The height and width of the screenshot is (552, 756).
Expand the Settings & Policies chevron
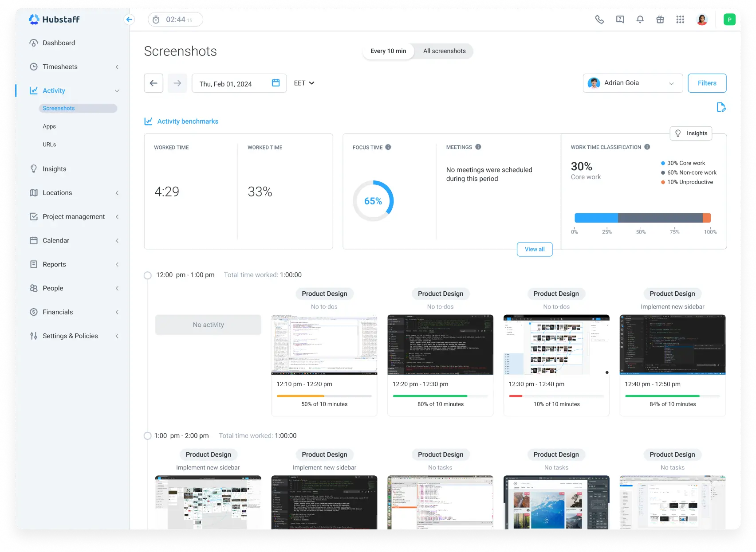(x=117, y=336)
